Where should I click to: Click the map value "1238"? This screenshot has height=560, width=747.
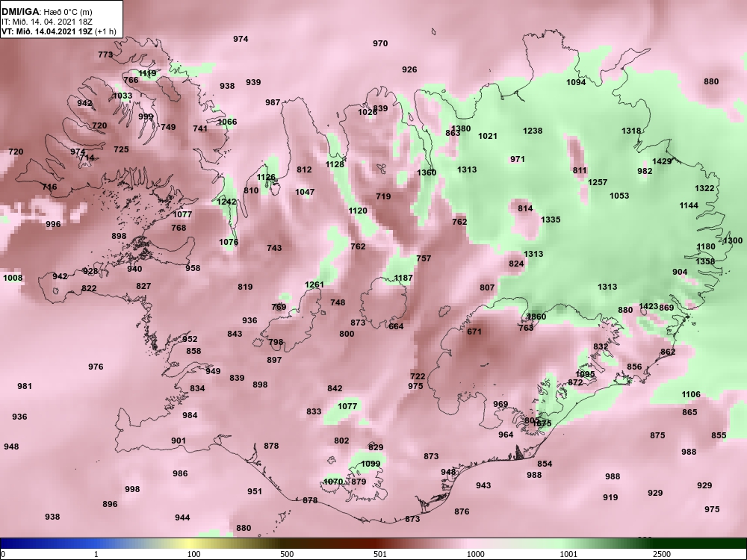(x=532, y=131)
